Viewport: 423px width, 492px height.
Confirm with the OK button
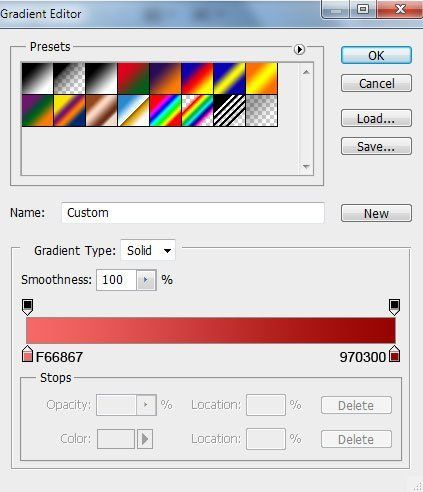coord(376,55)
